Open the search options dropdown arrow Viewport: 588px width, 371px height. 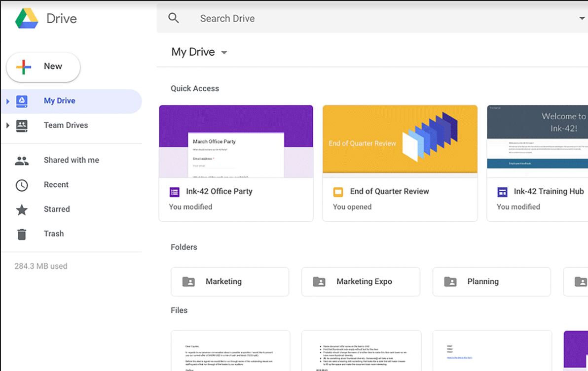[581, 17]
